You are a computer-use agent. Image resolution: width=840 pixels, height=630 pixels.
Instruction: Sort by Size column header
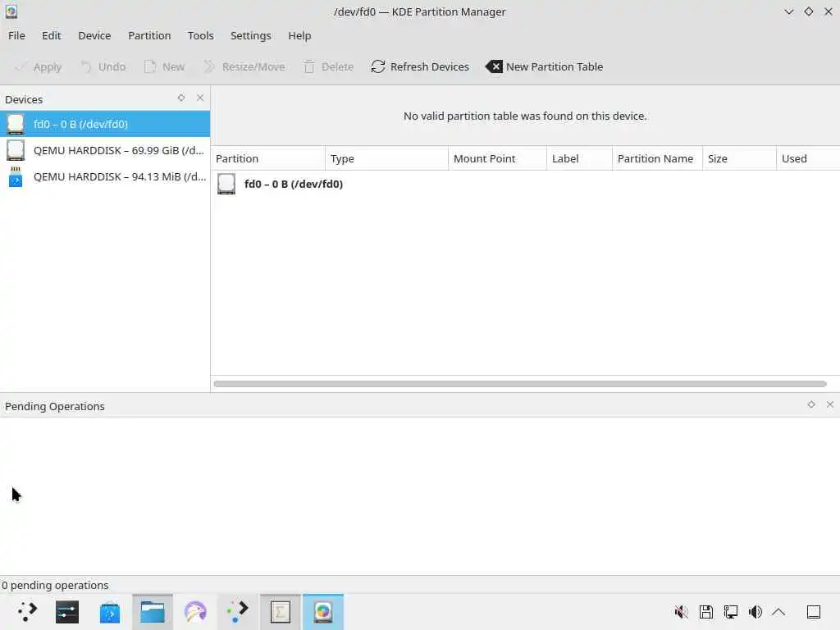pos(739,158)
